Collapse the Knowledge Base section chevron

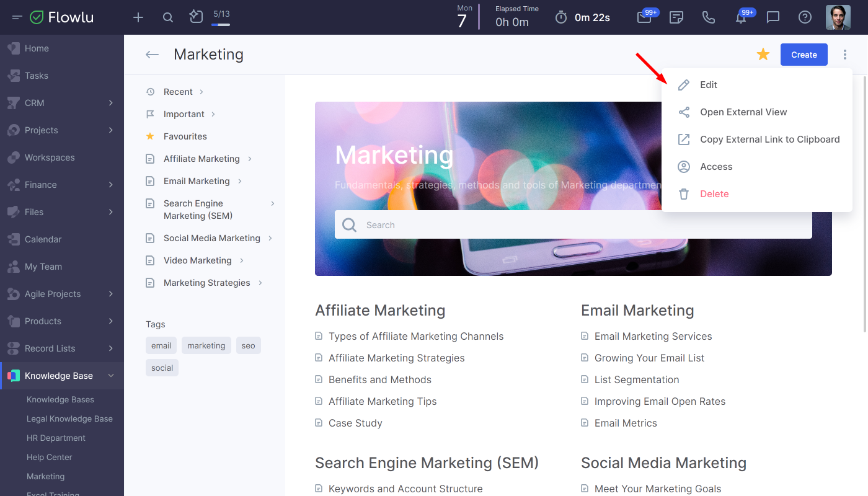click(111, 376)
